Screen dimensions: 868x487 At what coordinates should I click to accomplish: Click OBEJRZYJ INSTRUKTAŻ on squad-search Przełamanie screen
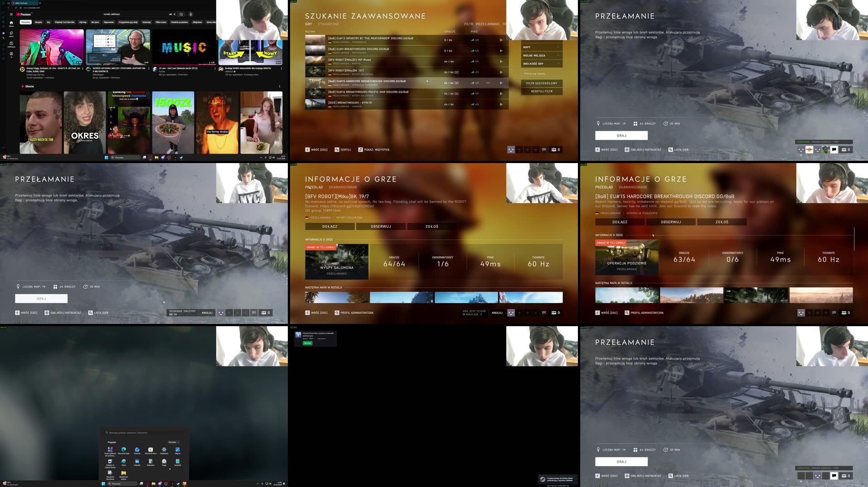[63, 313]
